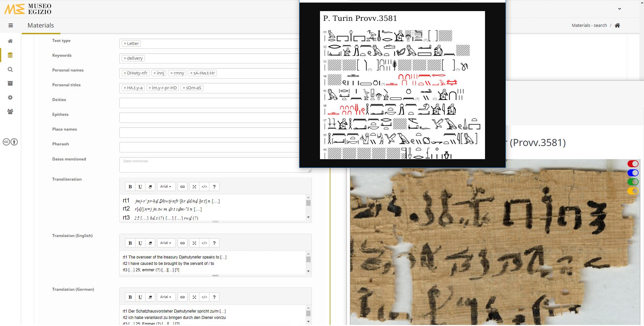The width and height of the screenshot is (644, 326).
Task: Open the users group icon in sidebar
Action: [10, 111]
